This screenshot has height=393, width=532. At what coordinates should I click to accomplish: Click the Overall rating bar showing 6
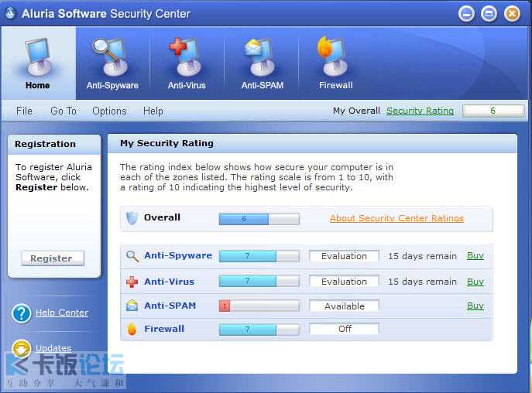coord(259,219)
